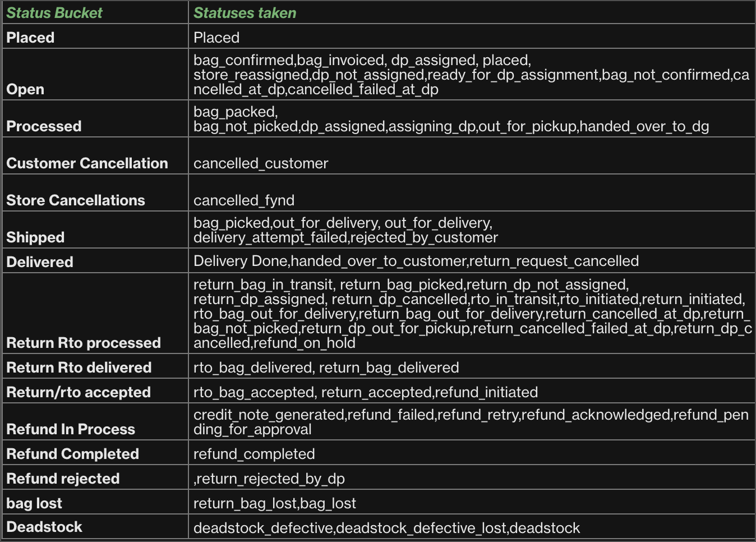
Task: Select the "Placed" bucket cell
Action: pos(30,38)
